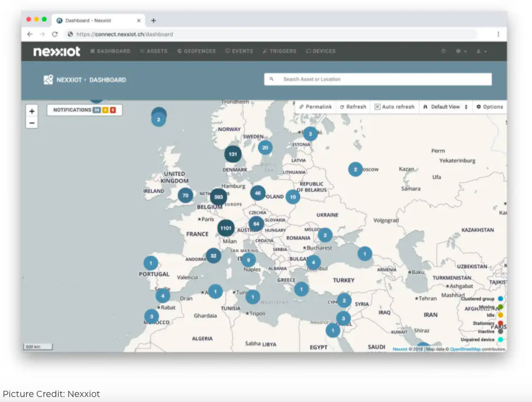This screenshot has height=402, width=532.
Task: Focus the Search Asset or Location field
Action: point(378,79)
